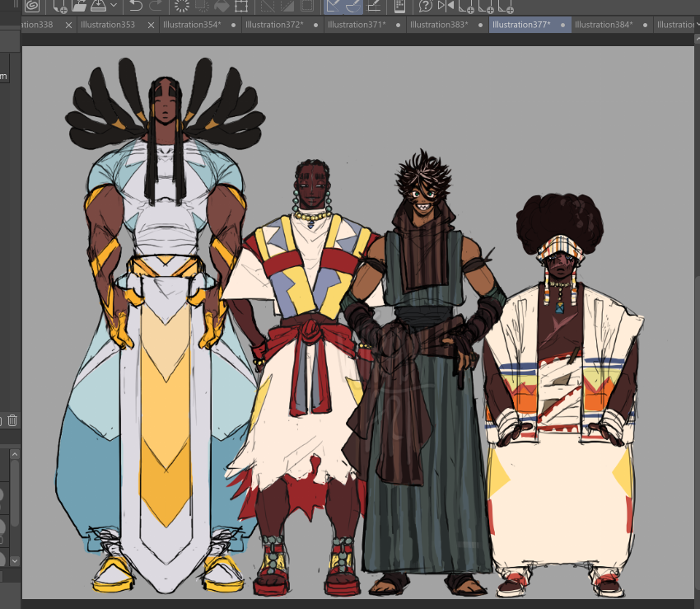Toggle Snap to Grid
700x609 pixels.
click(374, 6)
